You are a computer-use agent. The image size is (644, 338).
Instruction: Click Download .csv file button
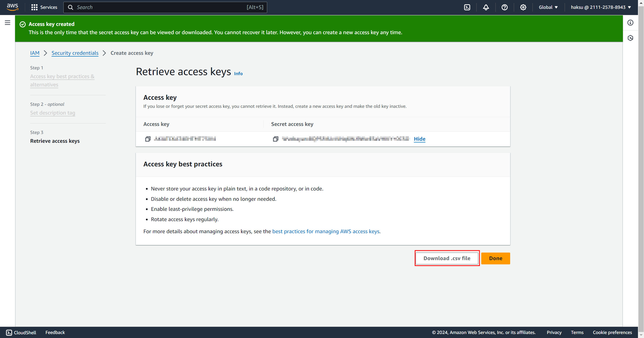tap(447, 258)
